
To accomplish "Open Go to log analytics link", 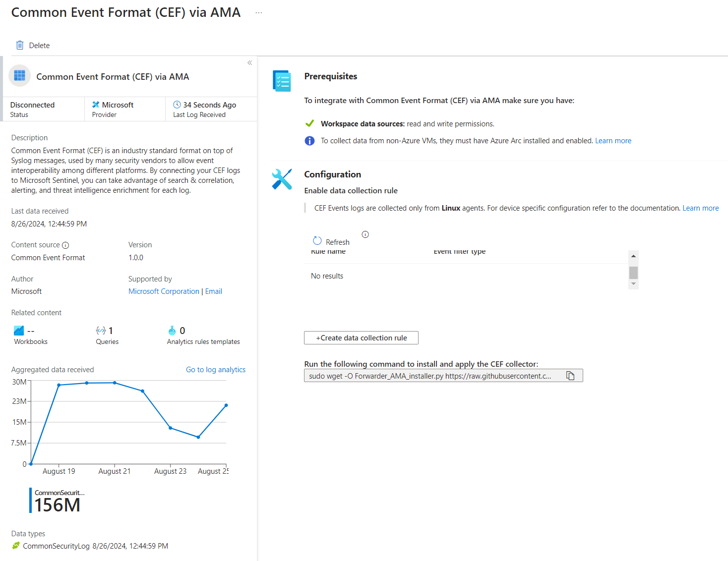I will coord(216,370).
